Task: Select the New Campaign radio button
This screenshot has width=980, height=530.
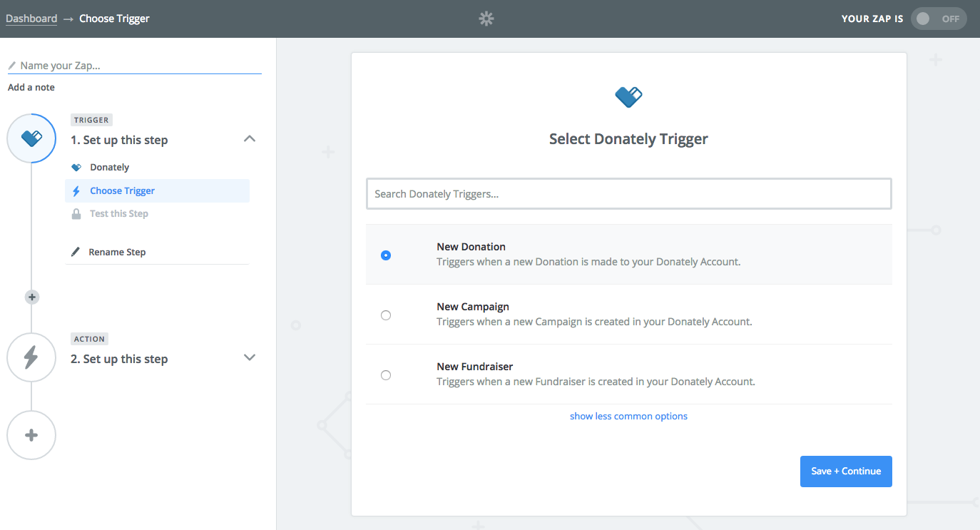Action: pyautogui.click(x=386, y=315)
